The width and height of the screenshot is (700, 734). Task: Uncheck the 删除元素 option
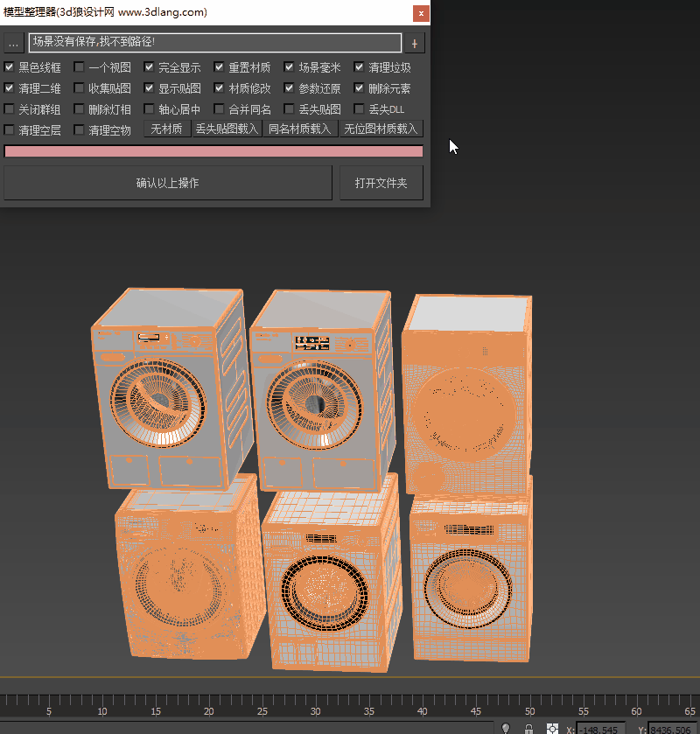(358, 87)
